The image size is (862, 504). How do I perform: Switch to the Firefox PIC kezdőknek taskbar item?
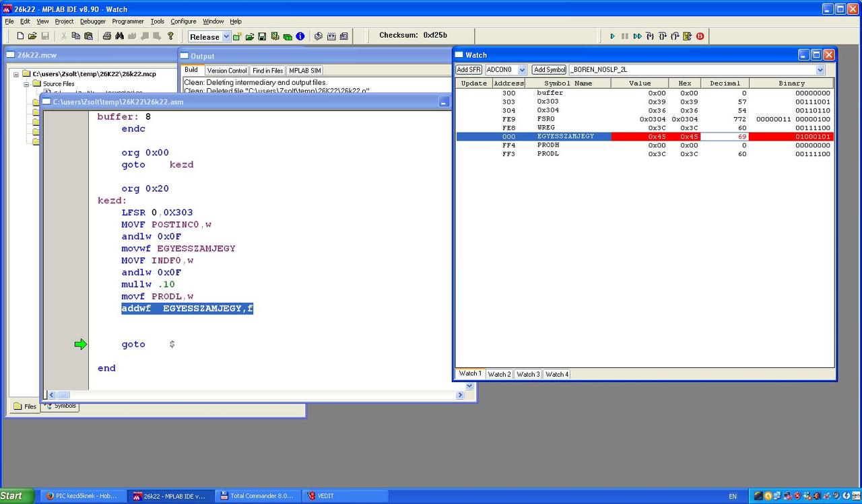tap(84, 496)
